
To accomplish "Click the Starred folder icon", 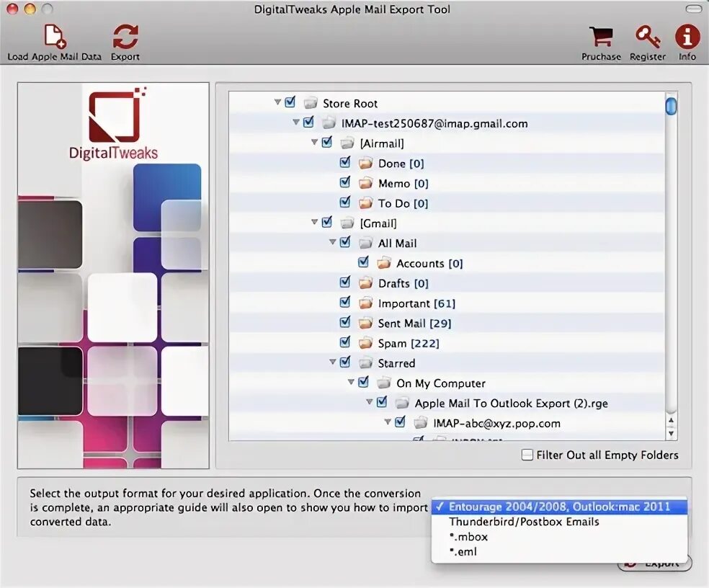I will click(x=365, y=362).
